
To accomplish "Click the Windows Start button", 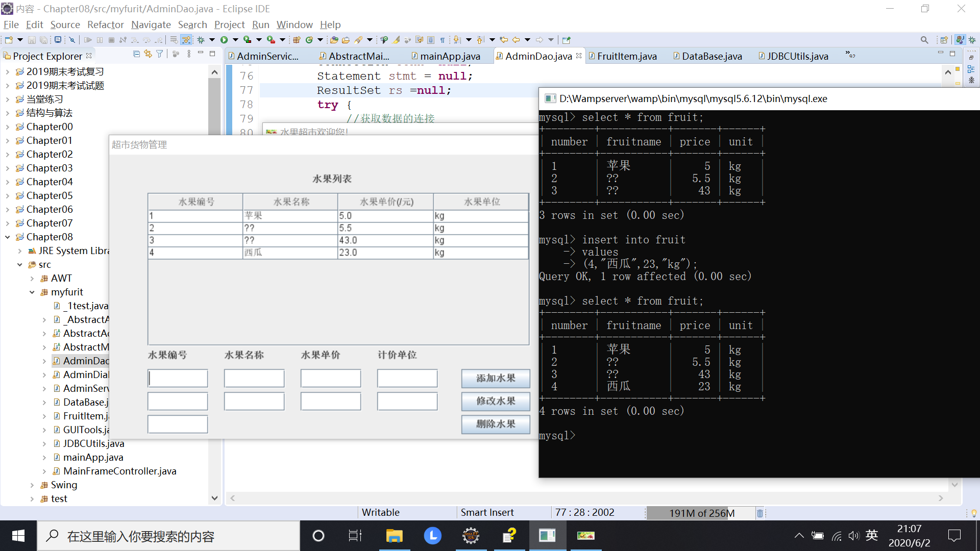I will coord(18,536).
